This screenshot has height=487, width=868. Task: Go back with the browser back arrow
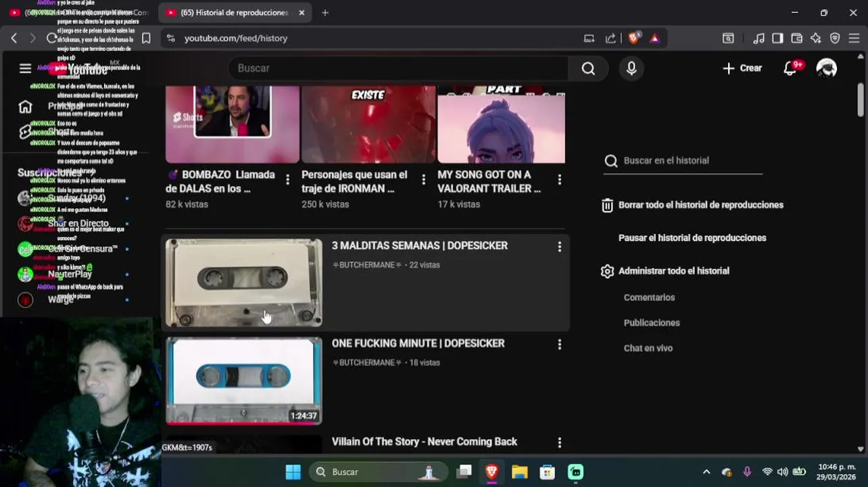point(14,39)
